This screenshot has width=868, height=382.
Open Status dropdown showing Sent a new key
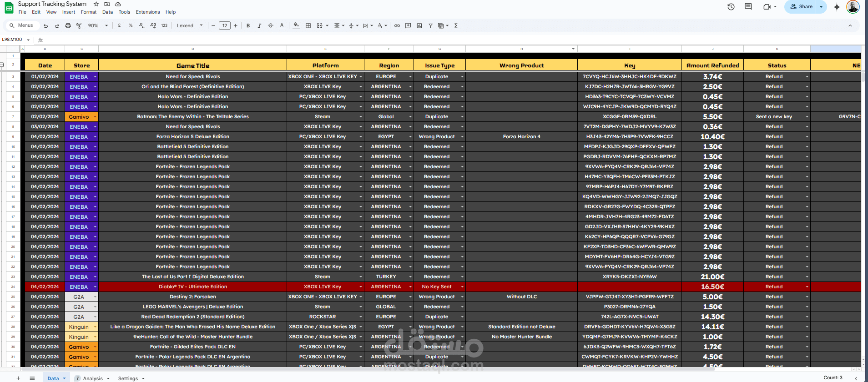click(x=807, y=117)
